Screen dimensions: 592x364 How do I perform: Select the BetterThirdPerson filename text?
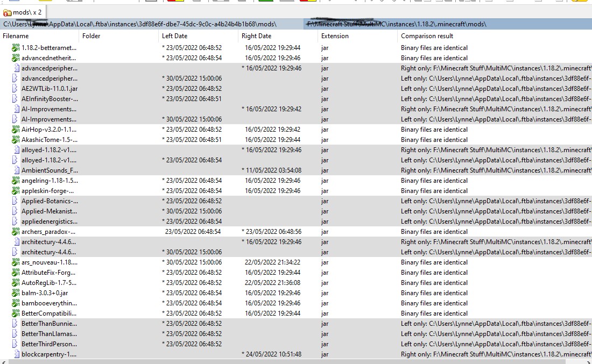click(49, 344)
